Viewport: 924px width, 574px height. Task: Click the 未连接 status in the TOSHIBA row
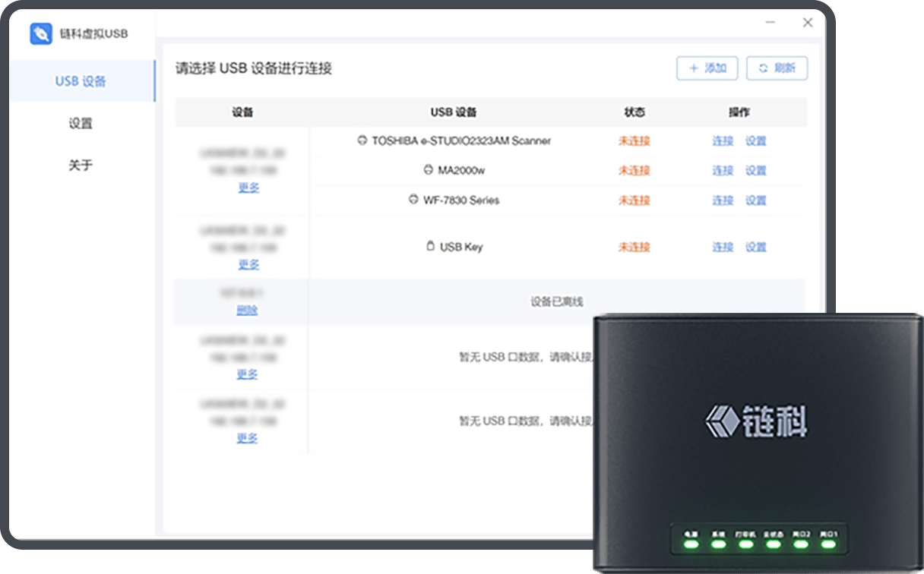(x=634, y=140)
